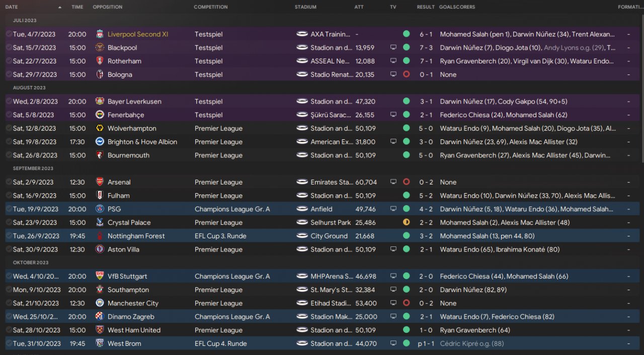The image size is (644, 355).
Task: Click the Liverpool Second XI club badge
Action: [x=100, y=34]
